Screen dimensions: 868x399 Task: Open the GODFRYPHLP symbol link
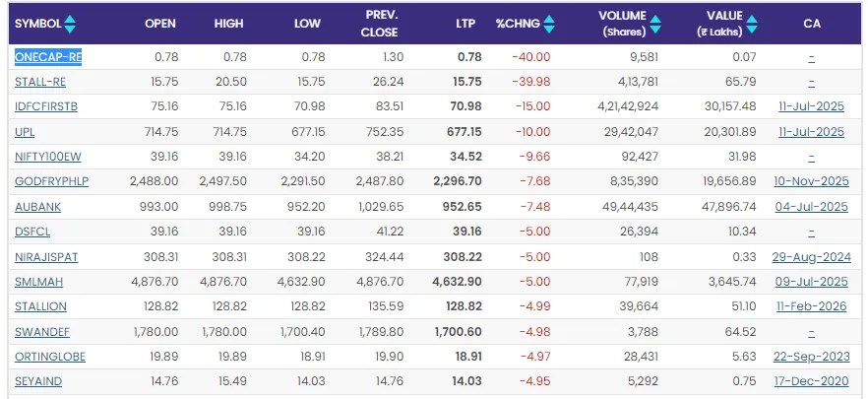click(x=51, y=181)
